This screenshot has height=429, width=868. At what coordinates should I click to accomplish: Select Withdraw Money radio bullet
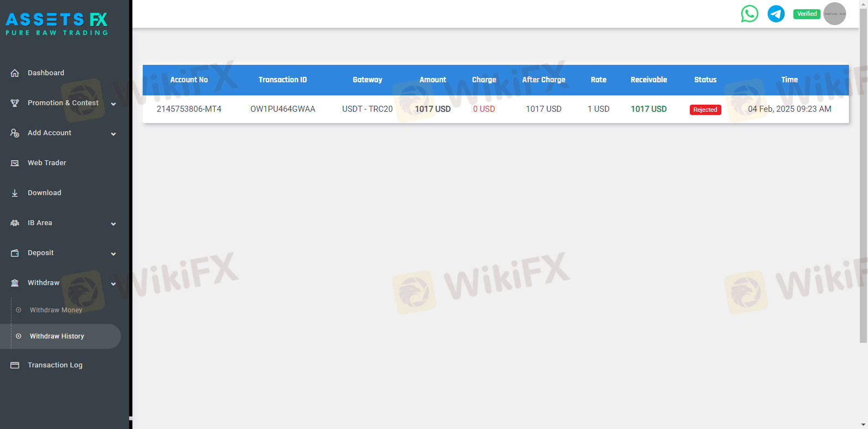point(19,310)
